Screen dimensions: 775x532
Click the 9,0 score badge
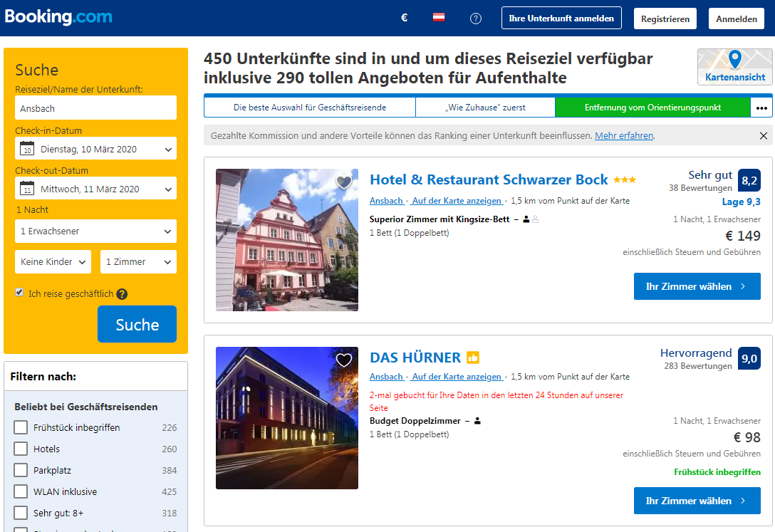pos(749,358)
